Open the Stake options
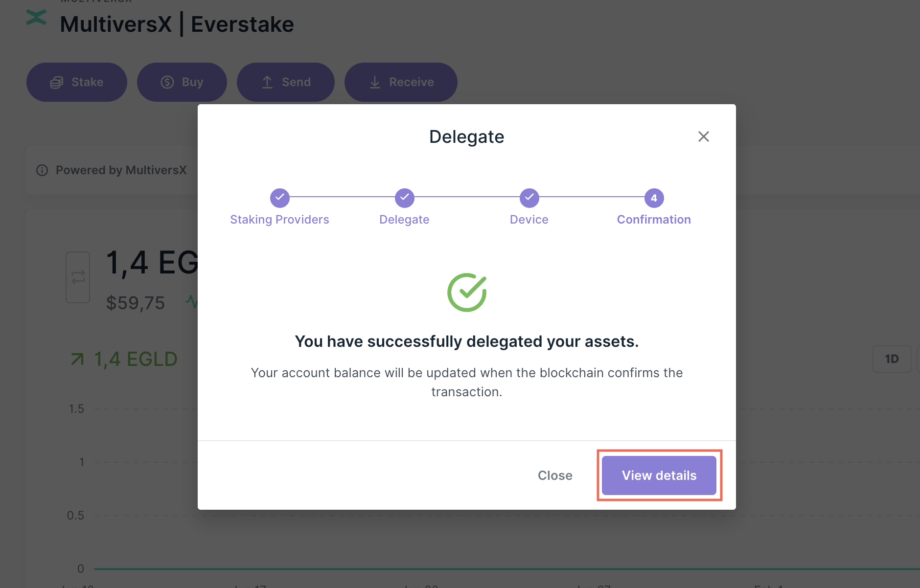Image resolution: width=920 pixels, height=588 pixels. pyautogui.click(x=76, y=82)
